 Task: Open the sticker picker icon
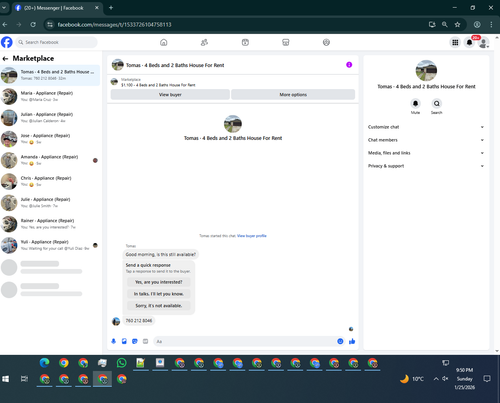click(x=135, y=341)
